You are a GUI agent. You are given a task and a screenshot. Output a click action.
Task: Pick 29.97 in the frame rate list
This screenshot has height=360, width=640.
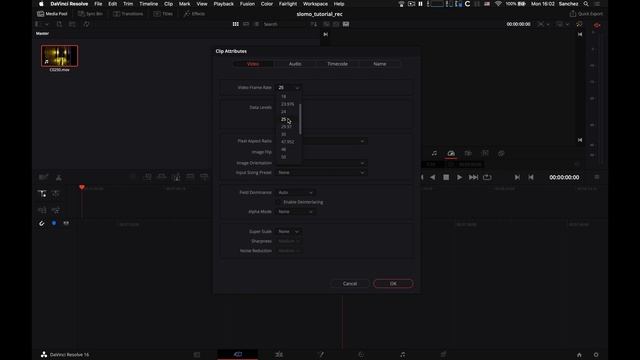click(x=286, y=127)
